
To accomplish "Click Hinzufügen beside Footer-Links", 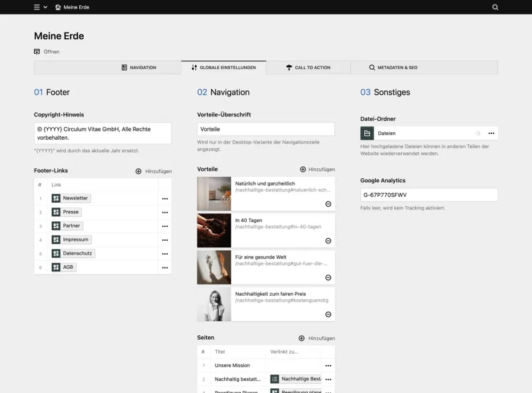I will pos(155,171).
